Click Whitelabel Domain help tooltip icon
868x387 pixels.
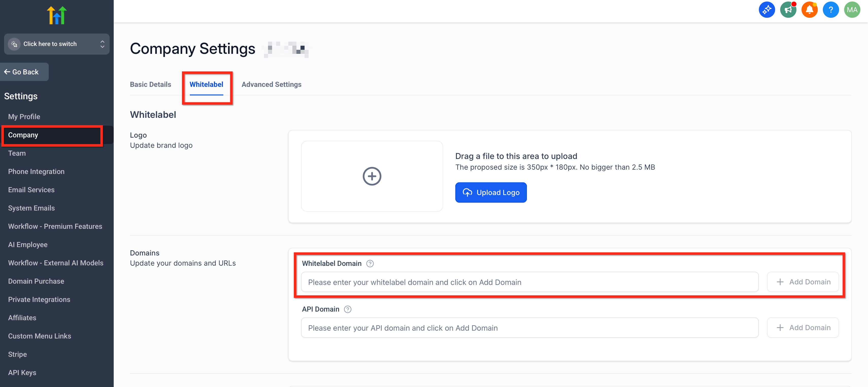coord(370,264)
